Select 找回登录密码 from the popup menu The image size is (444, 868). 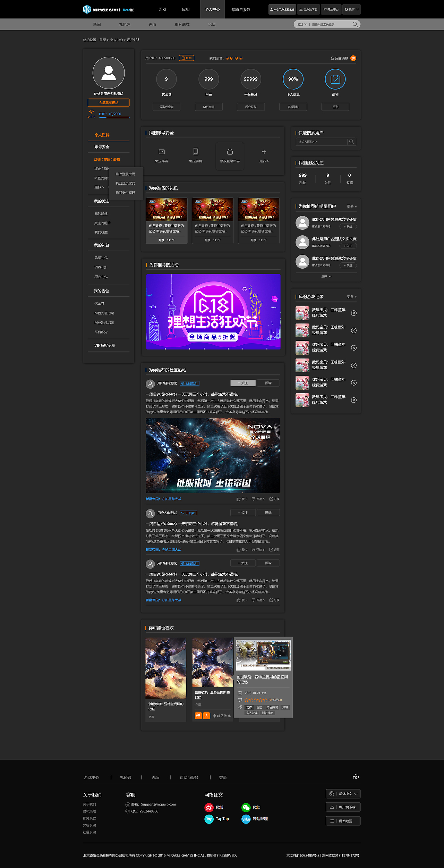click(125, 183)
